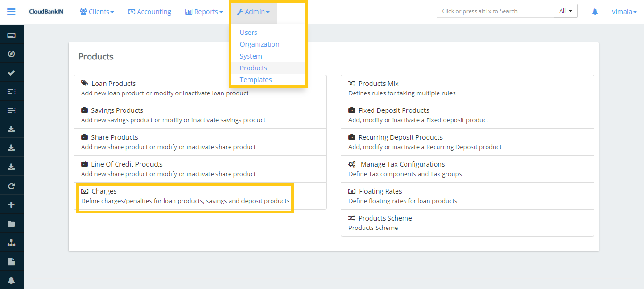Viewport: 644px width, 289px height.
Task: Select Organization from the Admin menu
Action: click(x=259, y=44)
